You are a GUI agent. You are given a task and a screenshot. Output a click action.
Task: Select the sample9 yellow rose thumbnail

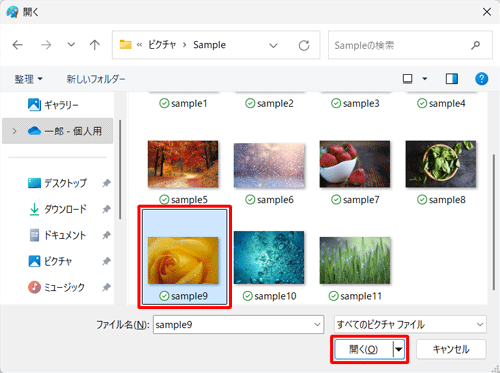[183, 260]
